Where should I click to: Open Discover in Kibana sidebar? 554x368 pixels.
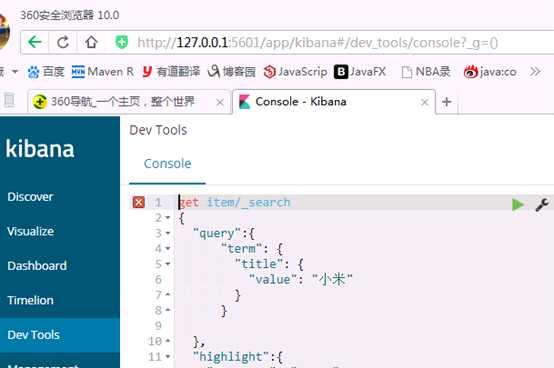30,197
